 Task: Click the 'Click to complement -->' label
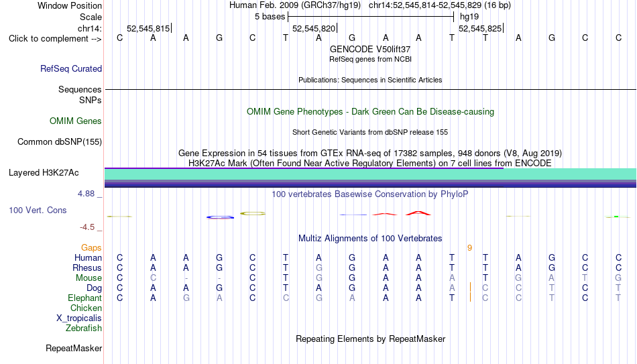(55, 39)
